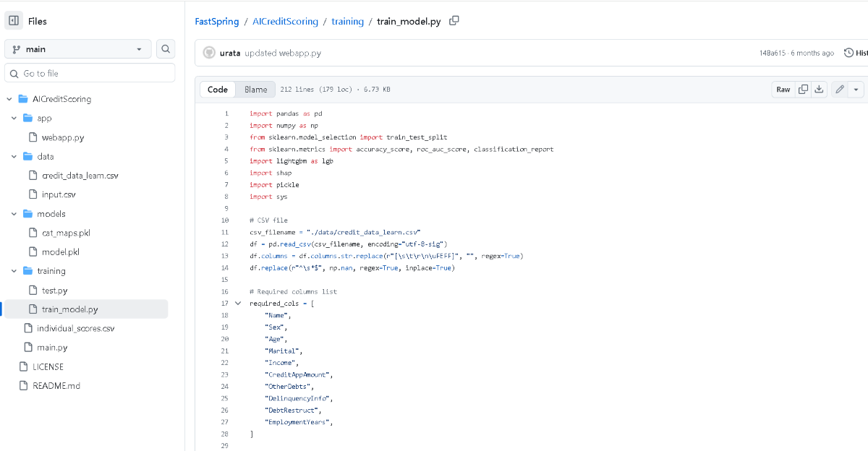Collapse the file tree side panel icon
The image size is (868, 451).
point(14,21)
